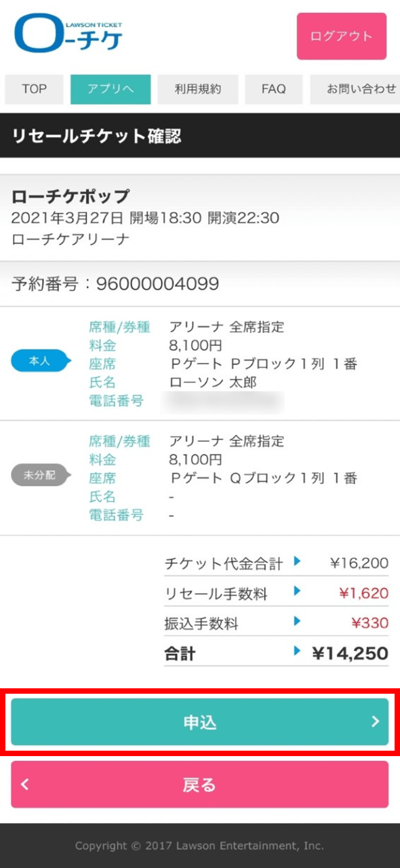Screen dimensions: 400x868
Task: Click the left chevron on the 戻る button
Action: 24,784
